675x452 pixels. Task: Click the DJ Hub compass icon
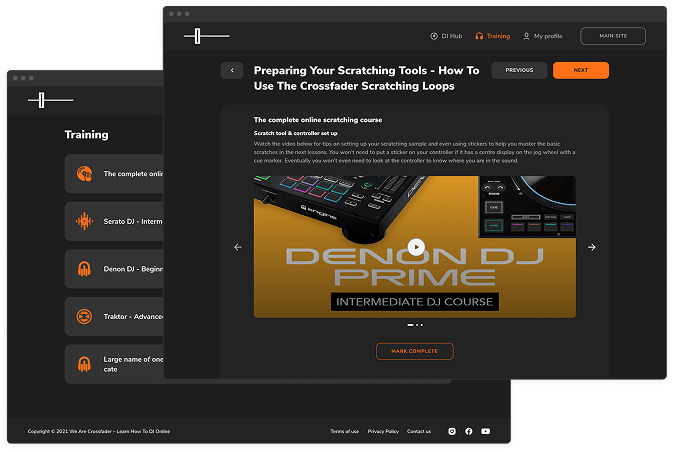(x=434, y=36)
